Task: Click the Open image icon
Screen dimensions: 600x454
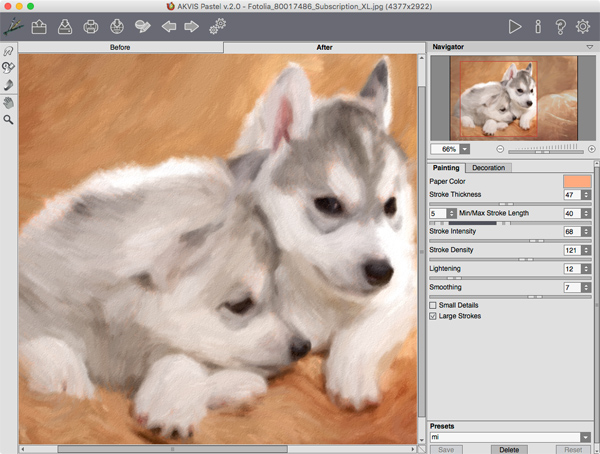Action: (40, 26)
